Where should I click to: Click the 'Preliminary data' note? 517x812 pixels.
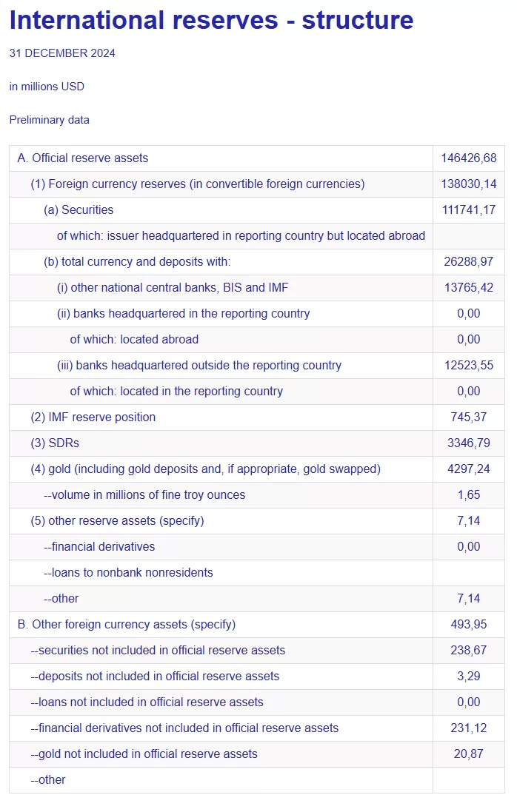click(49, 120)
